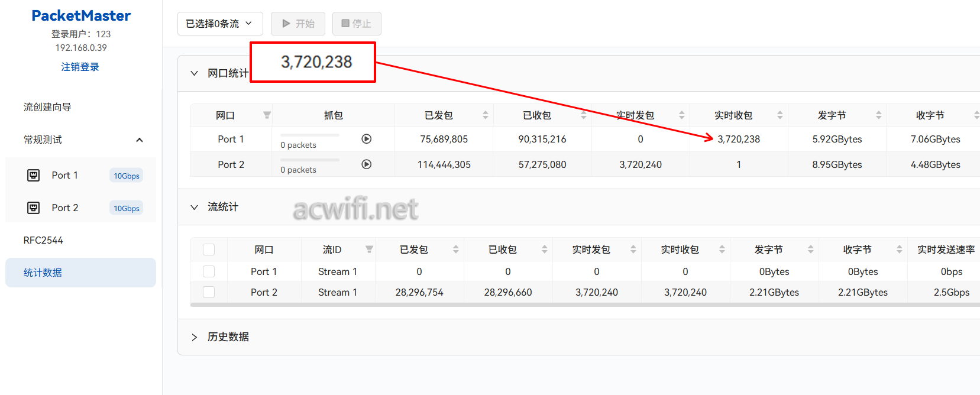This screenshot has width=980, height=395.
Task: Sort port statistics by 已发包 column
Action: pyautogui.click(x=485, y=115)
